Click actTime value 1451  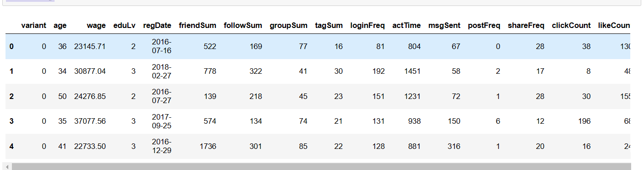coord(412,71)
